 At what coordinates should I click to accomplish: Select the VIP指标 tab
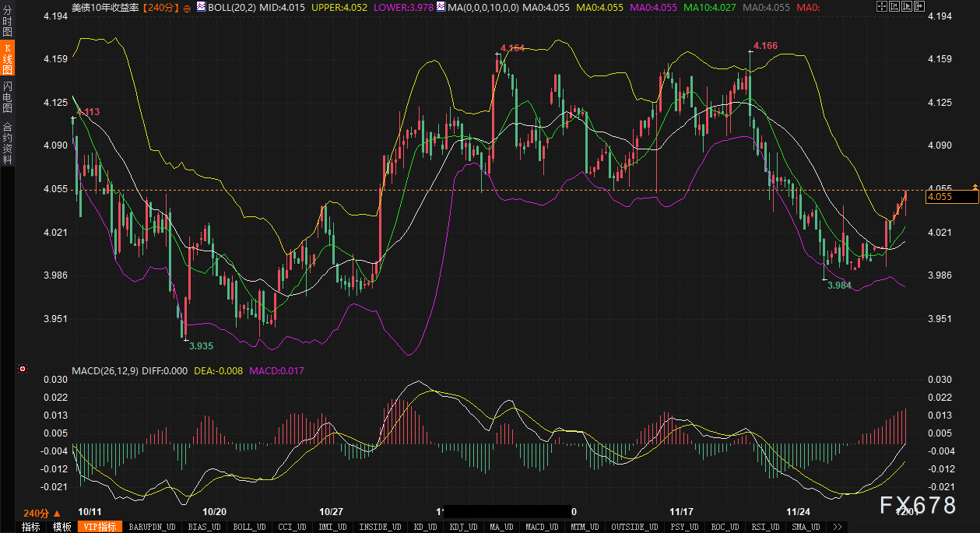point(100,527)
